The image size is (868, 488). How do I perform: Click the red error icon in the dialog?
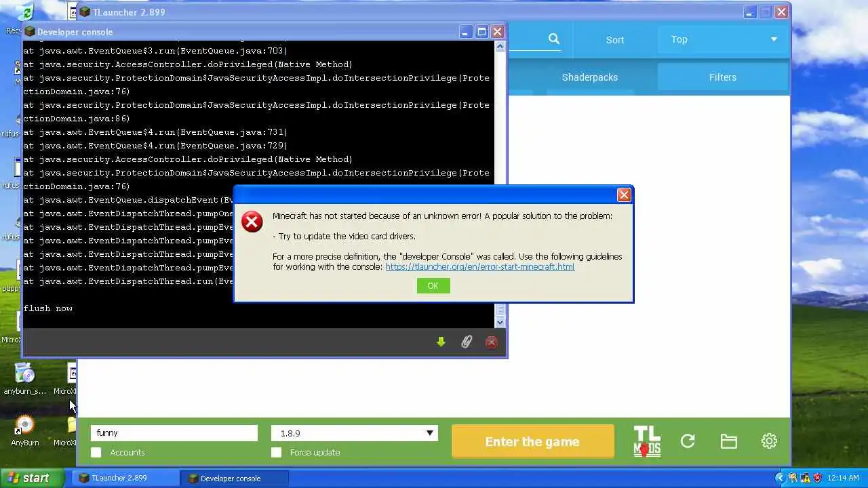(252, 222)
